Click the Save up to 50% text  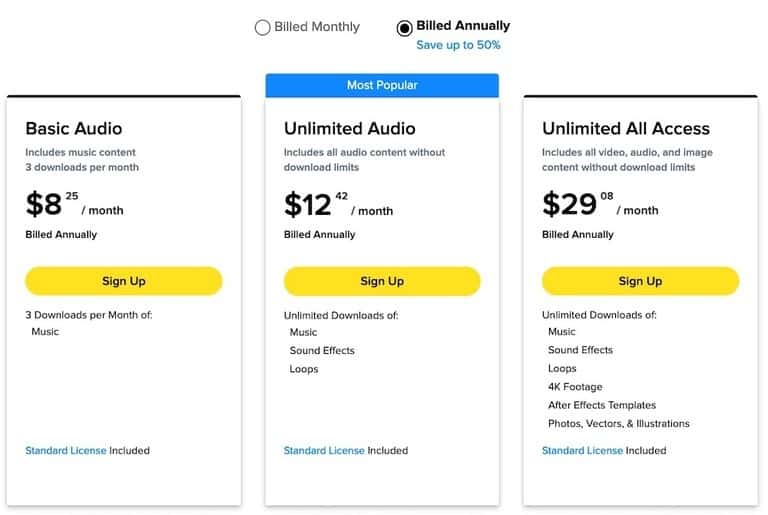pos(458,45)
